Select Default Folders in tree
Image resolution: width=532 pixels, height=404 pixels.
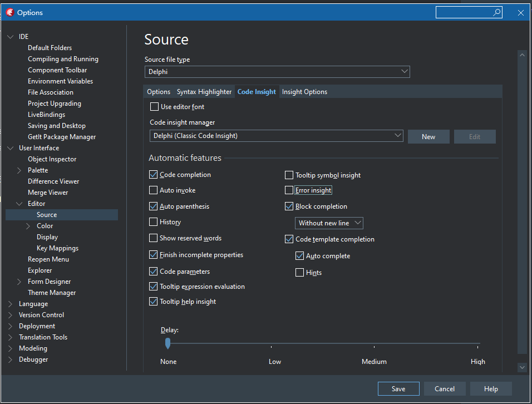(x=50, y=48)
